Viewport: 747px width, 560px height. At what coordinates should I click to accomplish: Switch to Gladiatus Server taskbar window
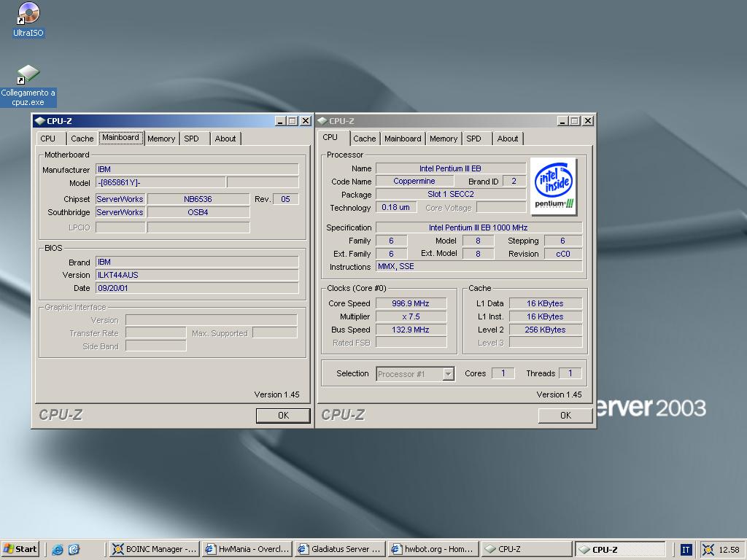pyautogui.click(x=340, y=549)
